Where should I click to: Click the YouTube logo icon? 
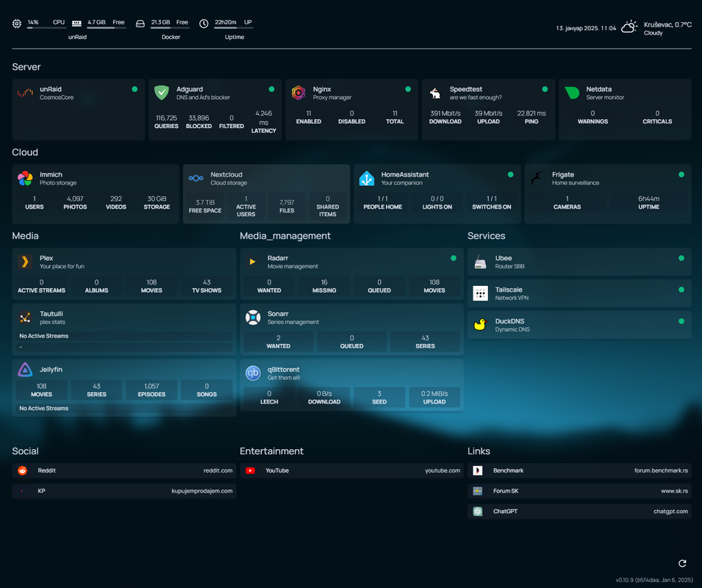[x=250, y=470]
